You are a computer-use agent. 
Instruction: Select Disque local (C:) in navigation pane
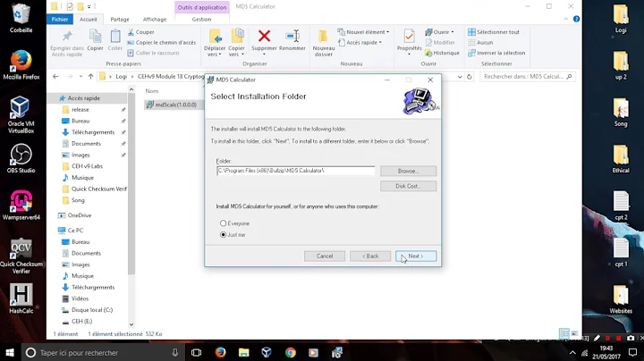[92, 310]
